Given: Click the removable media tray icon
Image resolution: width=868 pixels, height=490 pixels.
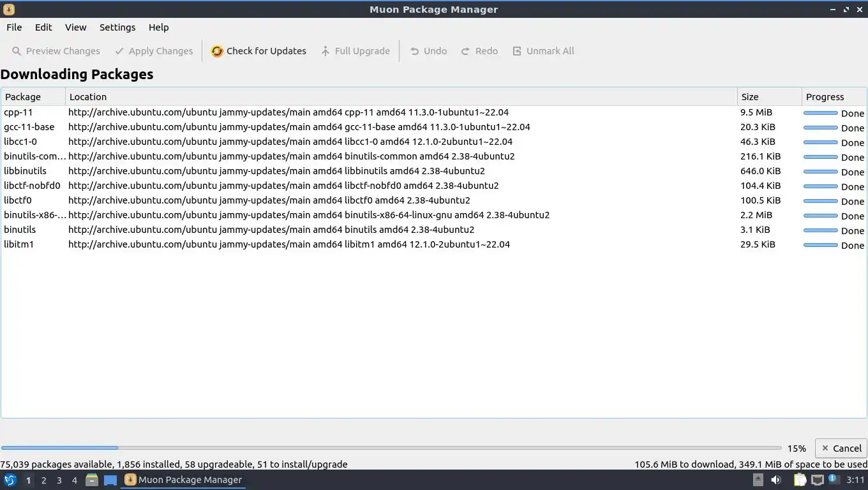Looking at the screenshot, I should coord(758,480).
